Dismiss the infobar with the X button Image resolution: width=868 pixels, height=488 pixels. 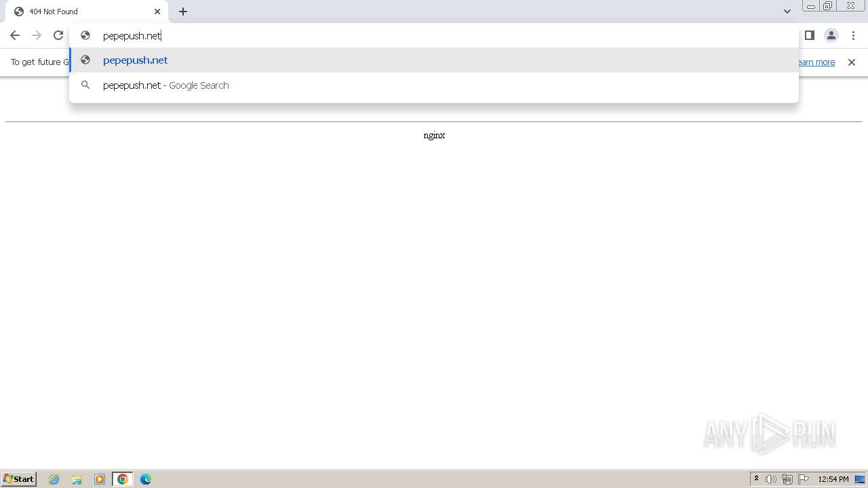(852, 62)
